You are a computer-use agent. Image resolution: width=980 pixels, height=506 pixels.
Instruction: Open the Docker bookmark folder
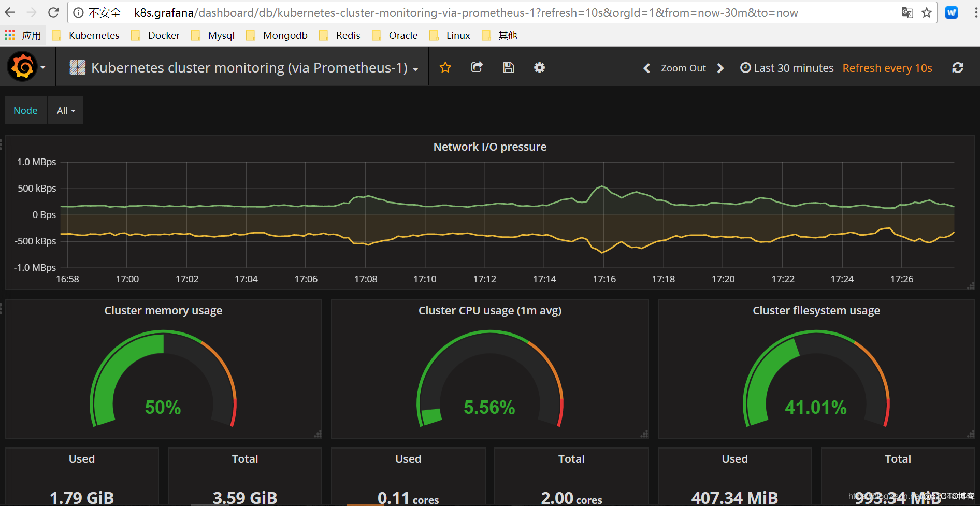pyautogui.click(x=156, y=35)
